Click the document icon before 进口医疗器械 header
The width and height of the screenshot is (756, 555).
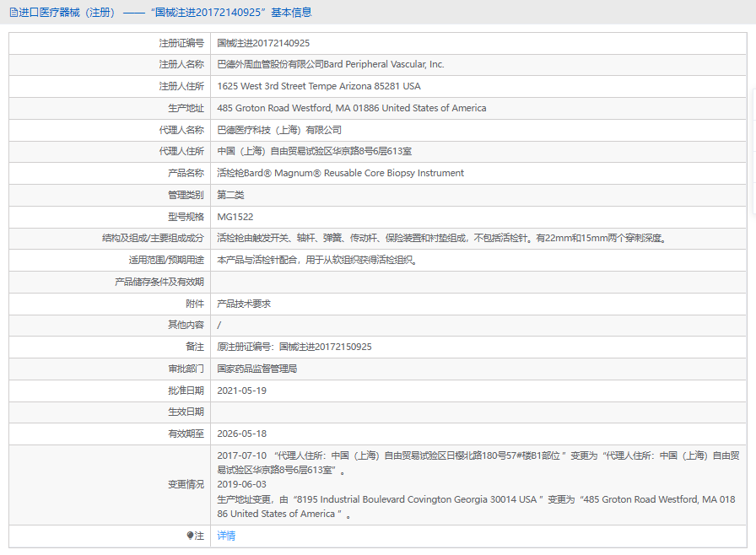pyautogui.click(x=13, y=13)
